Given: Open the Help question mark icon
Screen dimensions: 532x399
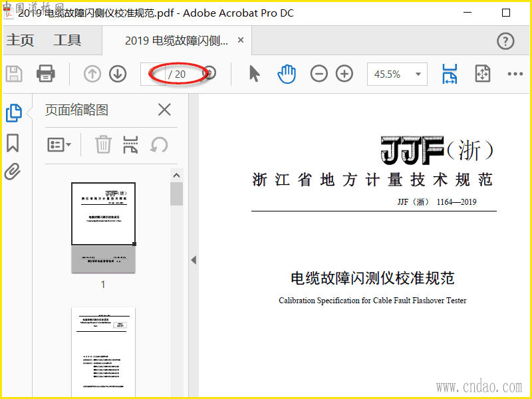Looking at the screenshot, I should [x=505, y=41].
